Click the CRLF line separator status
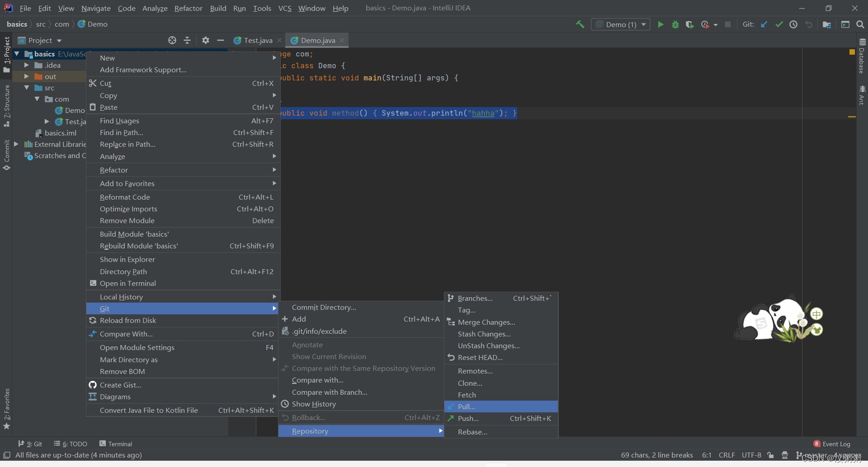Image resolution: width=868 pixels, height=467 pixels. point(727,455)
